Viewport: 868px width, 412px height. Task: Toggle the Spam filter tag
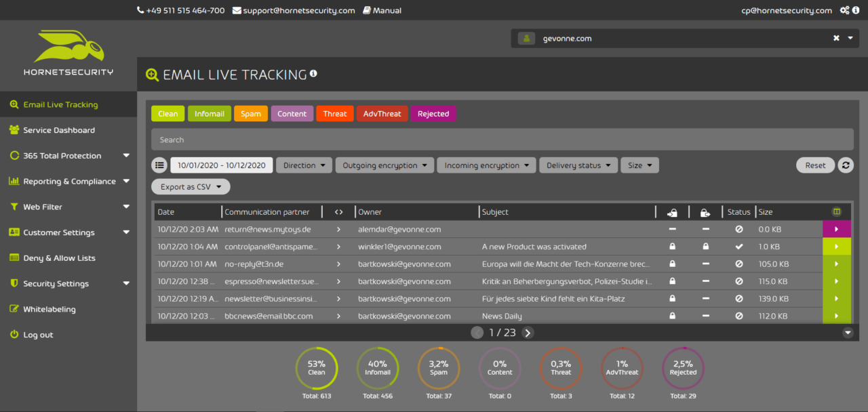point(250,114)
